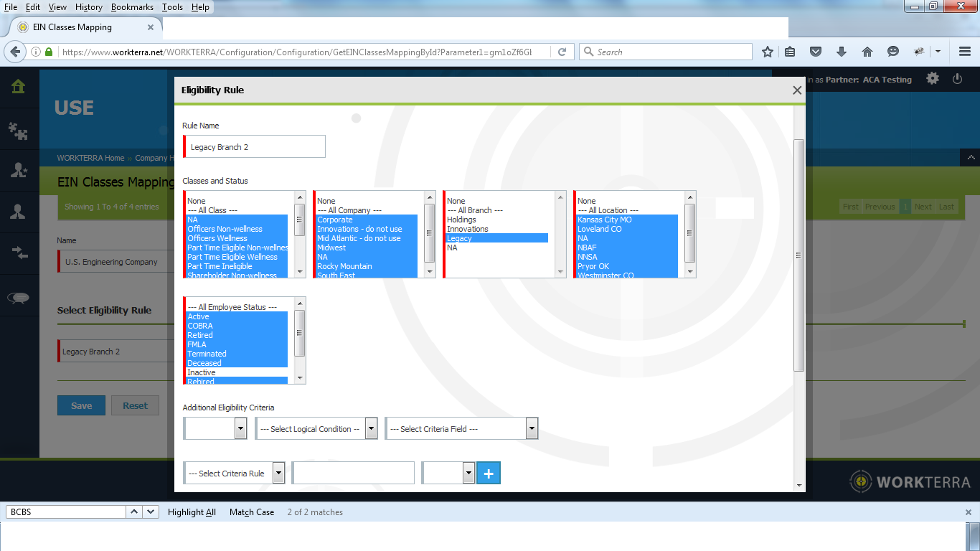Click the home icon in left sidebar
Image resolution: width=980 pixels, height=551 pixels.
point(18,87)
